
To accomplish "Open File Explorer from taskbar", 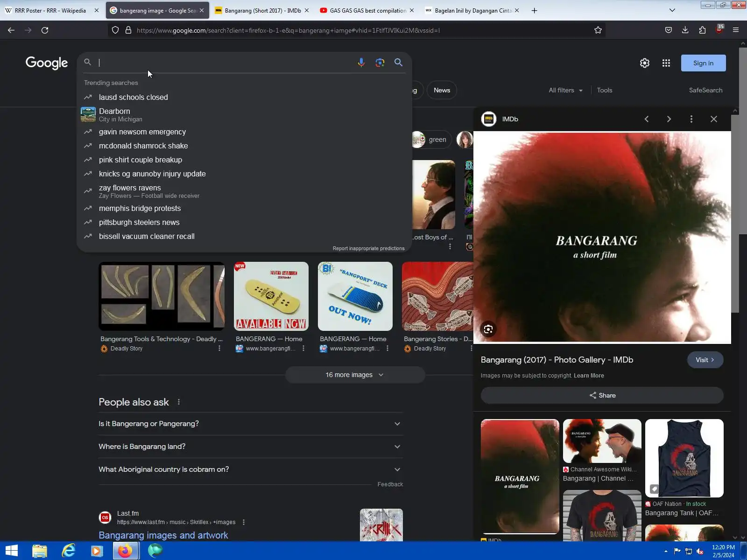I will [40, 551].
